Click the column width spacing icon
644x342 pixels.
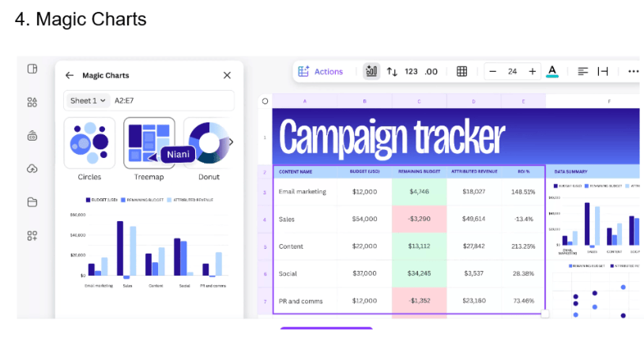[603, 71]
